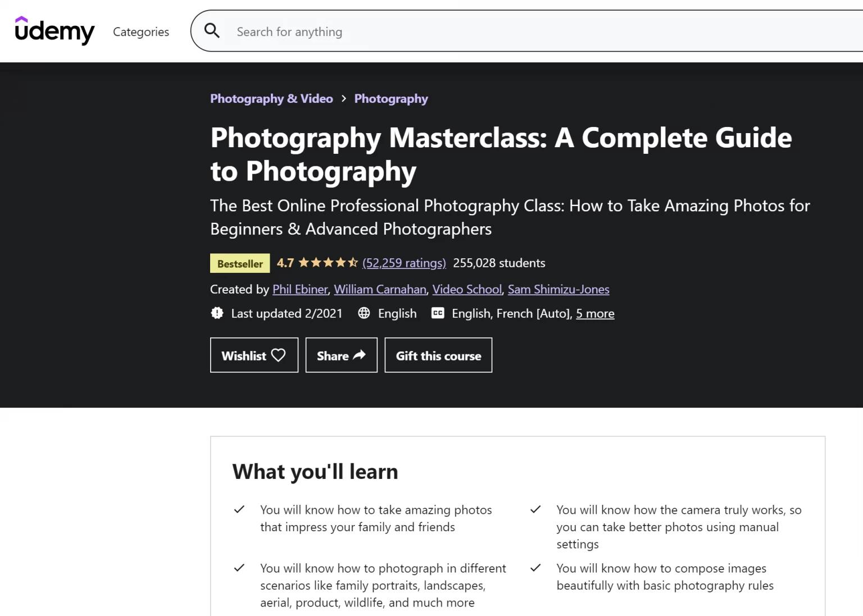
Task: Click the globe language icon
Action: point(364,313)
